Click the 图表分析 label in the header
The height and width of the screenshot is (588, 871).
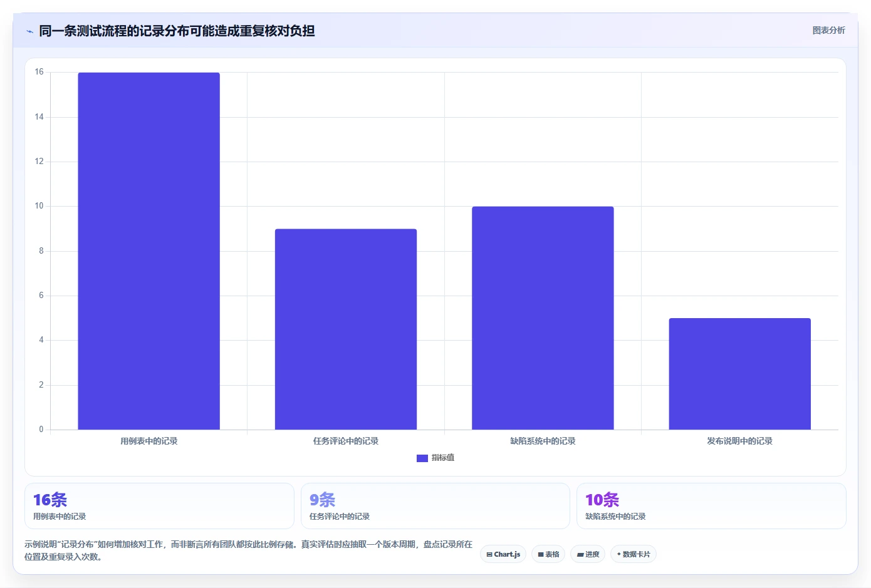click(x=828, y=30)
